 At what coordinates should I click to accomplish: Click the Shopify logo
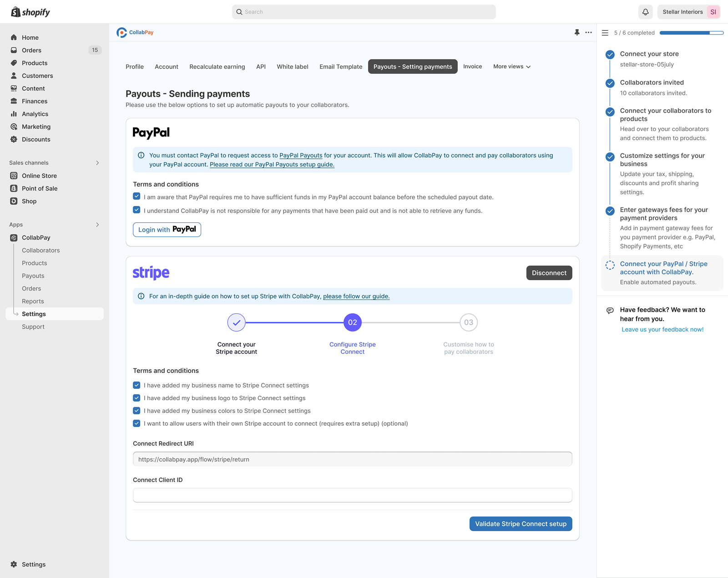pyautogui.click(x=30, y=11)
